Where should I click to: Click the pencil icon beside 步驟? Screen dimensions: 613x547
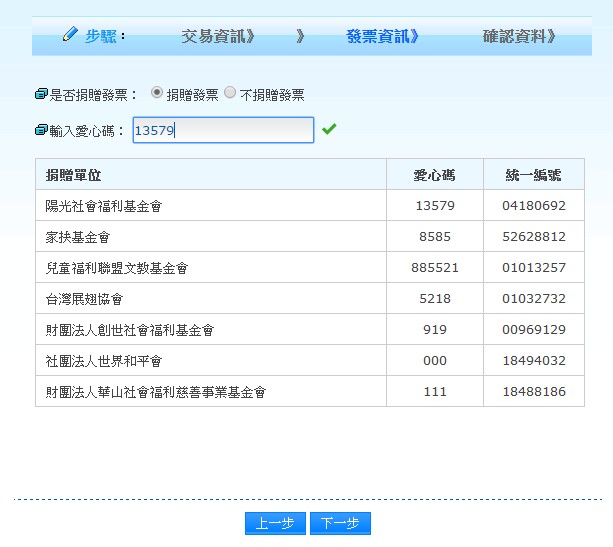[69, 35]
